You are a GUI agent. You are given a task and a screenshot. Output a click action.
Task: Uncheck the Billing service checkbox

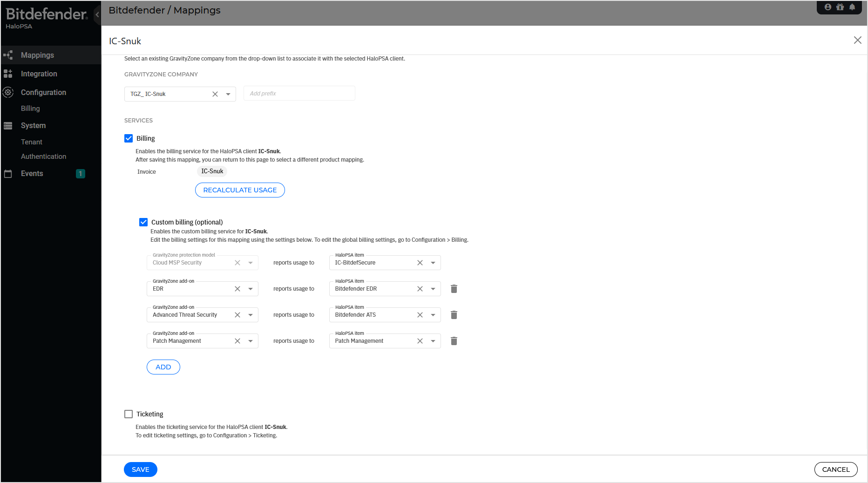click(x=129, y=138)
